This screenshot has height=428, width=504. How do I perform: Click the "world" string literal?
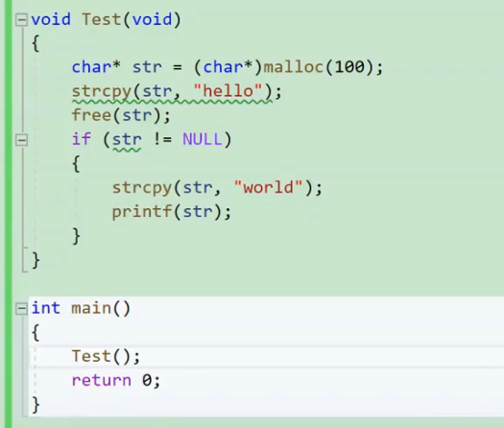point(269,187)
